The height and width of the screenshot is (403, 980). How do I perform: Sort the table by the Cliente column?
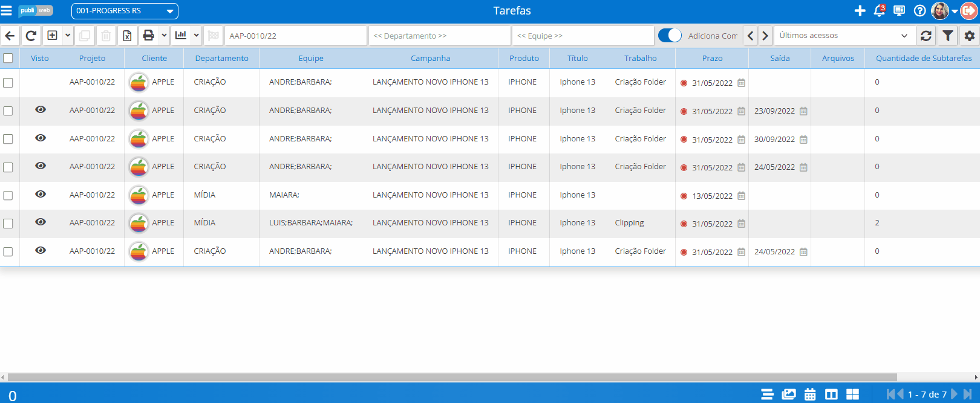[x=154, y=59]
